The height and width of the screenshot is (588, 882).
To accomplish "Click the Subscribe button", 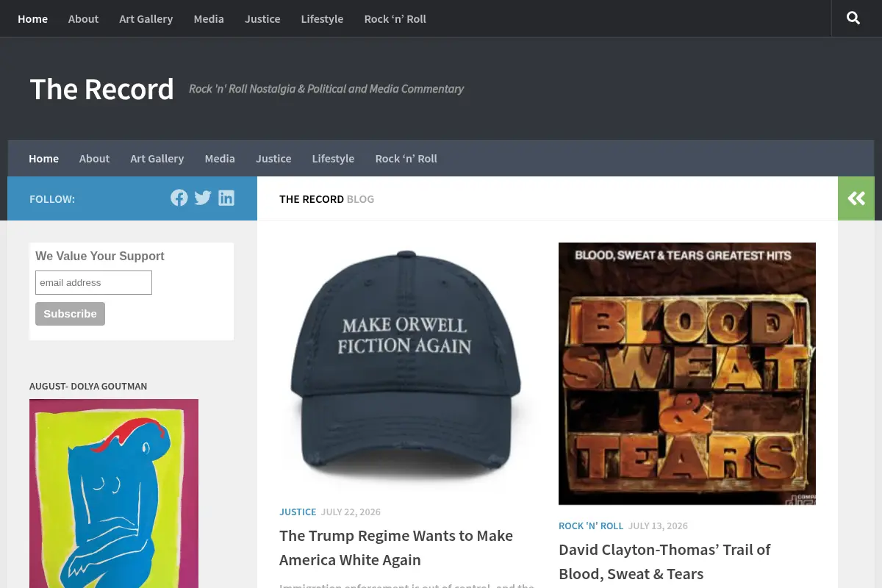I will pyautogui.click(x=70, y=314).
